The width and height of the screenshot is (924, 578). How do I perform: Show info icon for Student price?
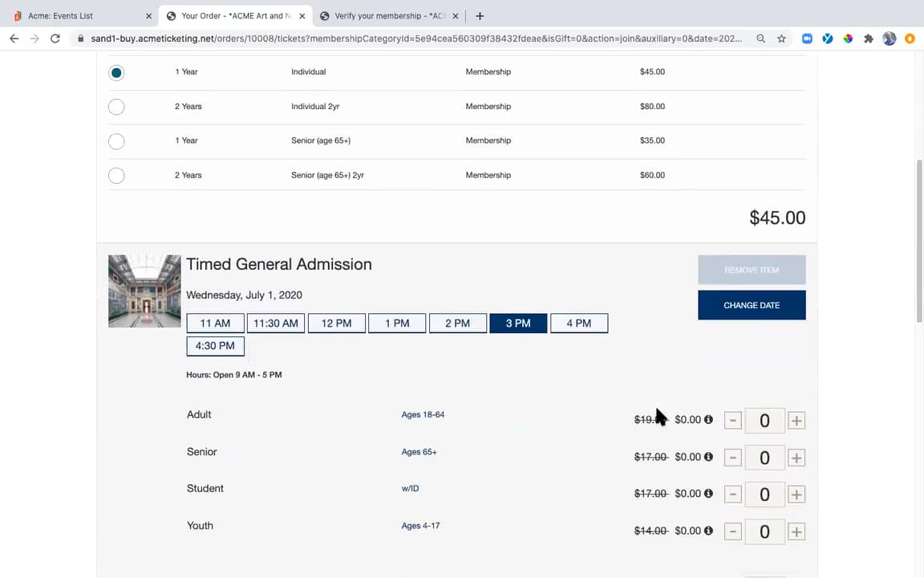click(x=708, y=493)
